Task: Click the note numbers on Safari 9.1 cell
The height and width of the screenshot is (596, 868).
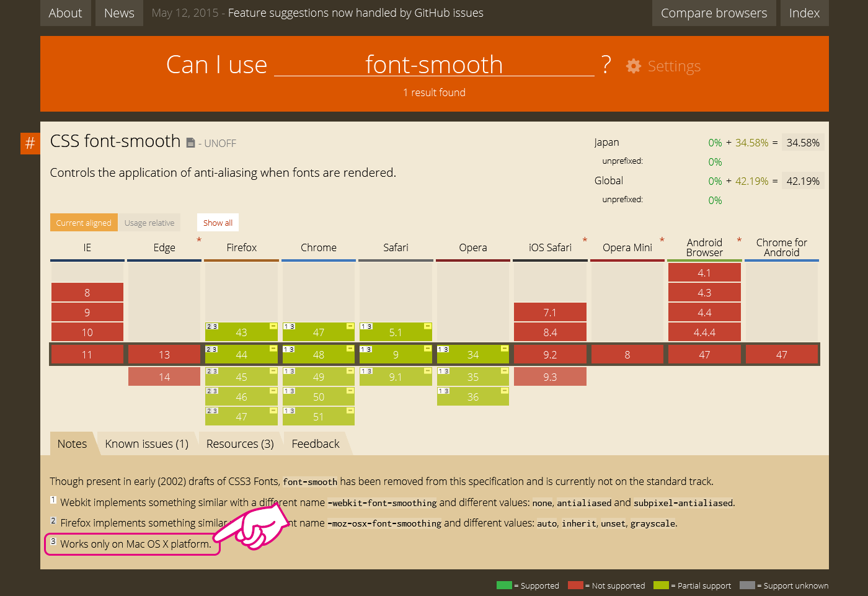Action: (367, 371)
